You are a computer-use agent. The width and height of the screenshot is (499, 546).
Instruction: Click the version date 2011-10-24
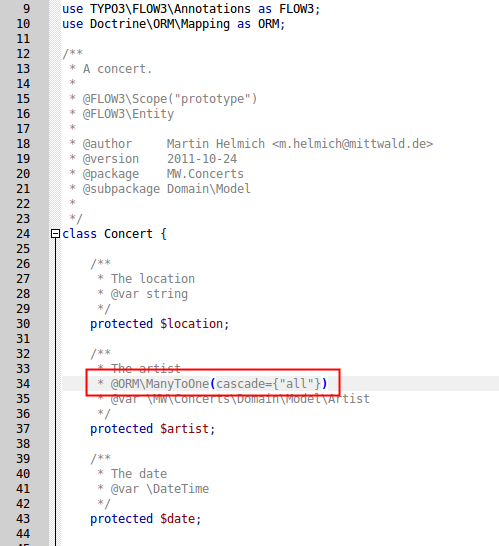(x=202, y=159)
